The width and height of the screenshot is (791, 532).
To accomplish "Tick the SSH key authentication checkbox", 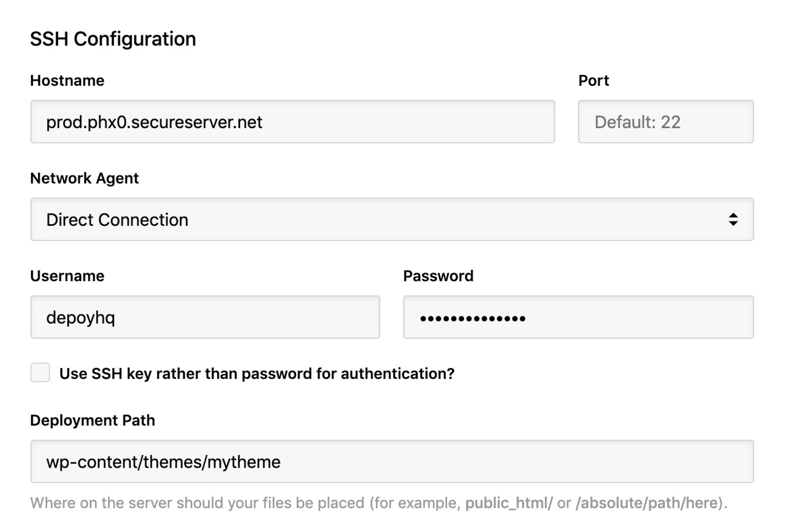I will click(x=40, y=373).
